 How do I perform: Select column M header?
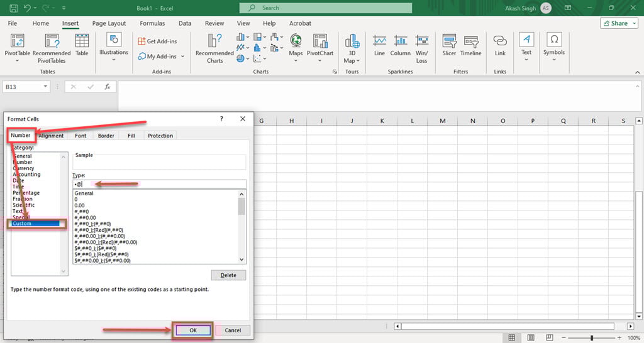442,121
